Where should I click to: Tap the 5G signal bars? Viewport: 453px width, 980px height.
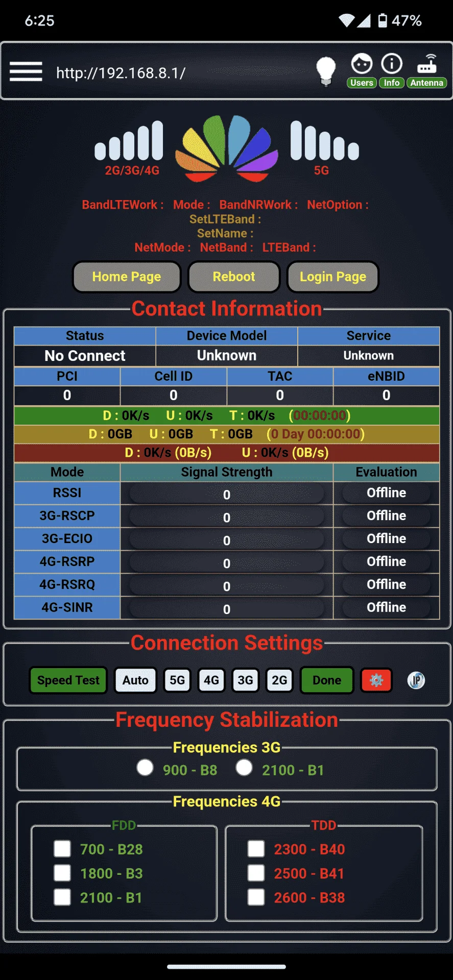[x=325, y=141]
